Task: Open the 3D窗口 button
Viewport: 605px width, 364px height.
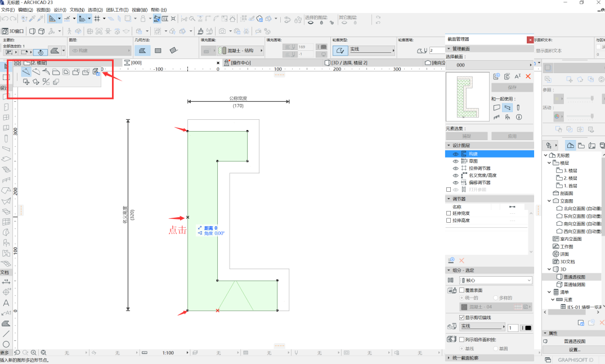Action: [x=13, y=31]
